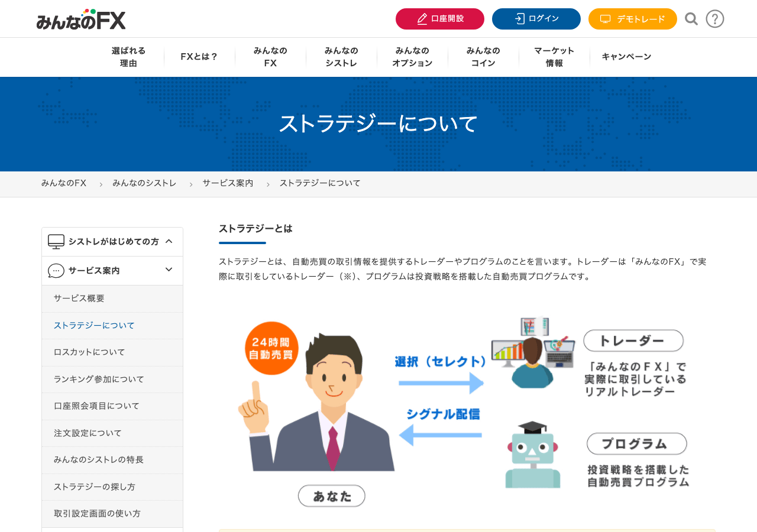Open ストラテジーの探し方 in the sidebar
757x532 pixels.
tap(112, 487)
